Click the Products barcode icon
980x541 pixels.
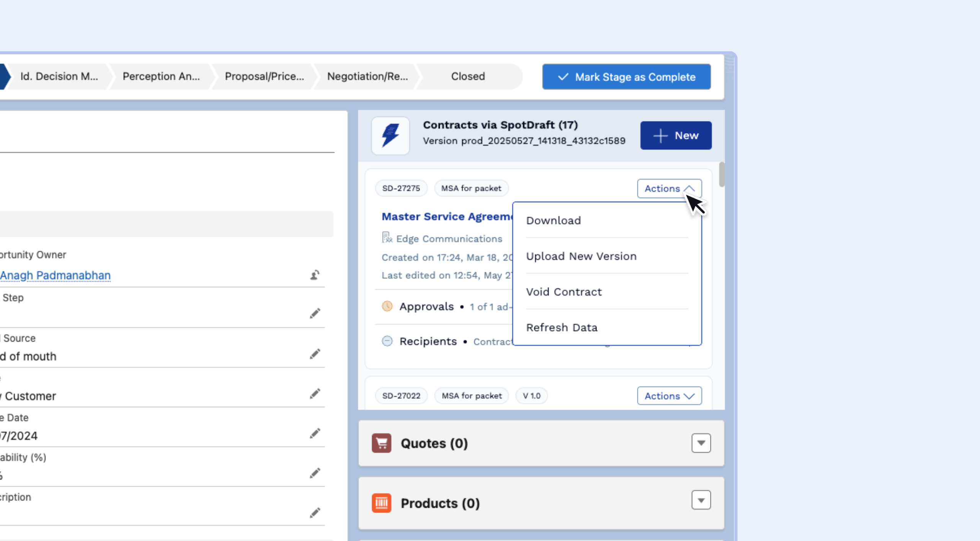[x=381, y=503]
